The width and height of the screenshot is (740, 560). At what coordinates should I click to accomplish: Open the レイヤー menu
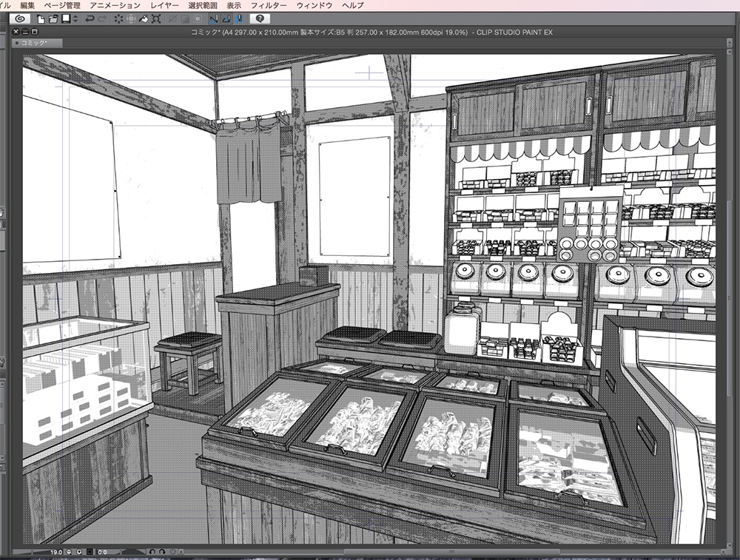point(166,4)
